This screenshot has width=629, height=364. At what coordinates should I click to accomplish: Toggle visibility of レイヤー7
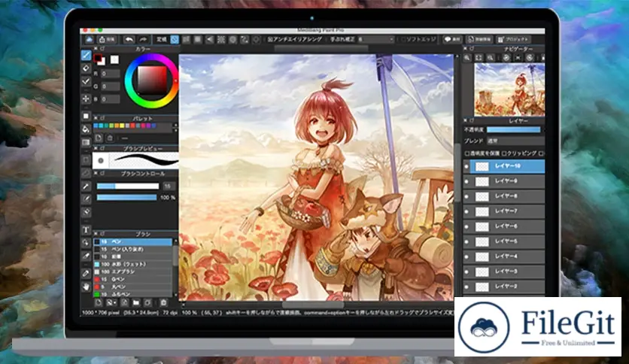[x=466, y=211]
